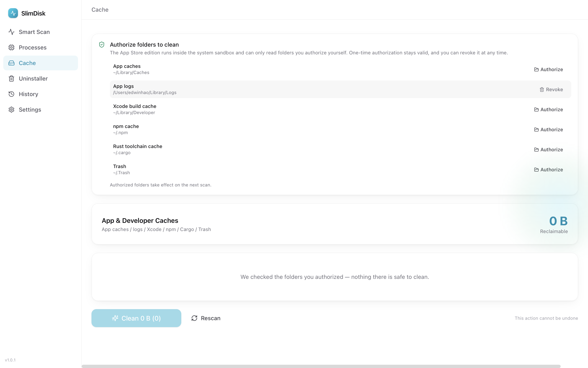Viewport: 588px width, 368px height.
Task: Click the Cache drive icon in sidebar
Action: [x=11, y=63]
